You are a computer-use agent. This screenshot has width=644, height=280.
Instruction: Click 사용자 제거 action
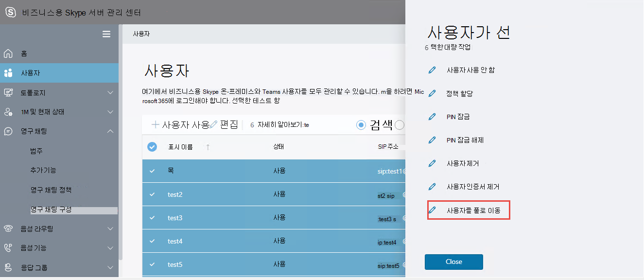click(463, 163)
